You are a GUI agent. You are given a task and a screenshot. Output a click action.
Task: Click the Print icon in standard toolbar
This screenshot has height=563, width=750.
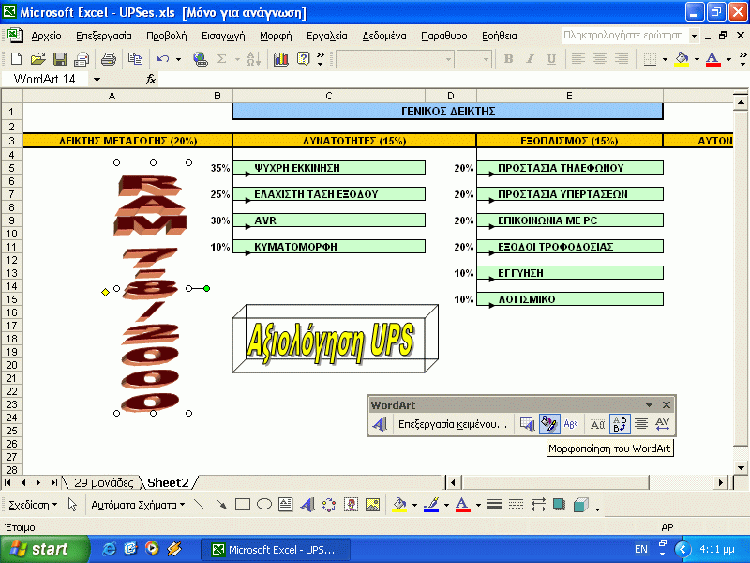(x=108, y=59)
